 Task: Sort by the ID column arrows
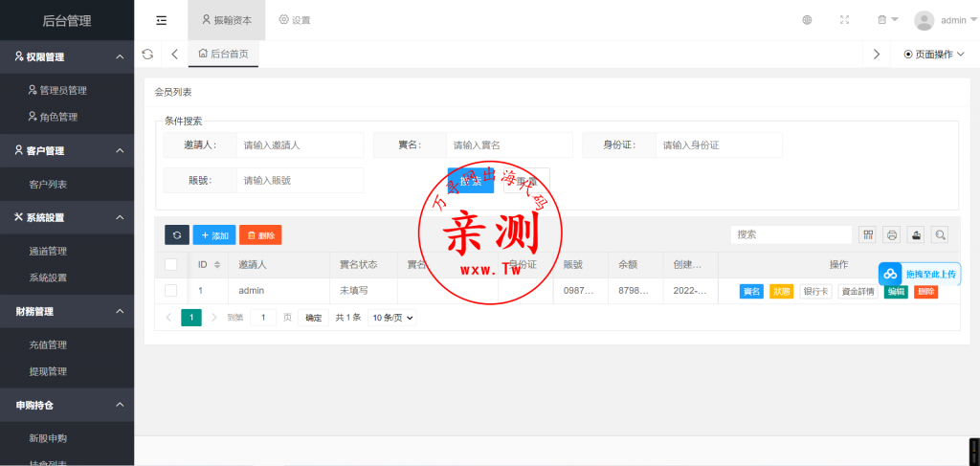(x=217, y=265)
